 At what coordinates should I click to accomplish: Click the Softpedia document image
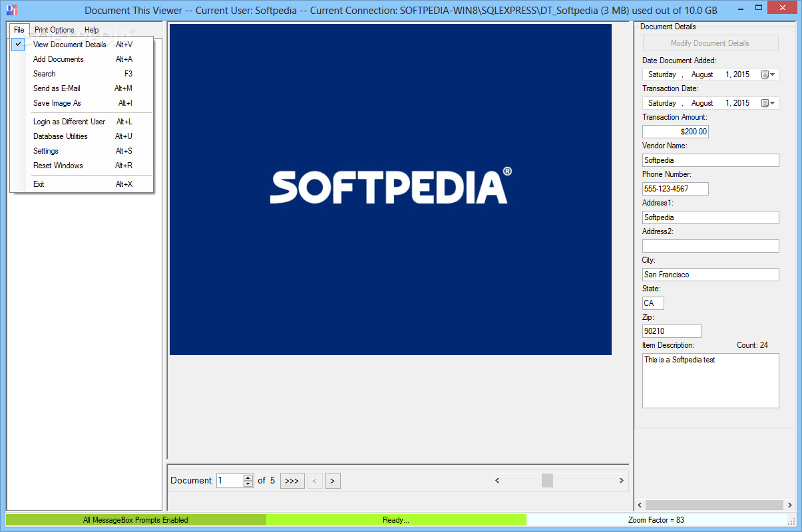click(x=390, y=190)
